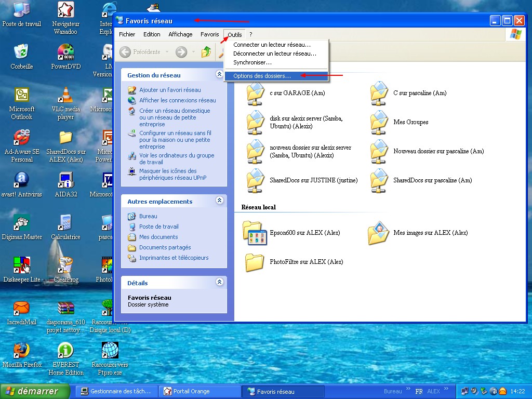Image resolution: width=532 pixels, height=399 pixels.
Task: Open the Précédente history dropdown arrow
Action: click(x=167, y=52)
